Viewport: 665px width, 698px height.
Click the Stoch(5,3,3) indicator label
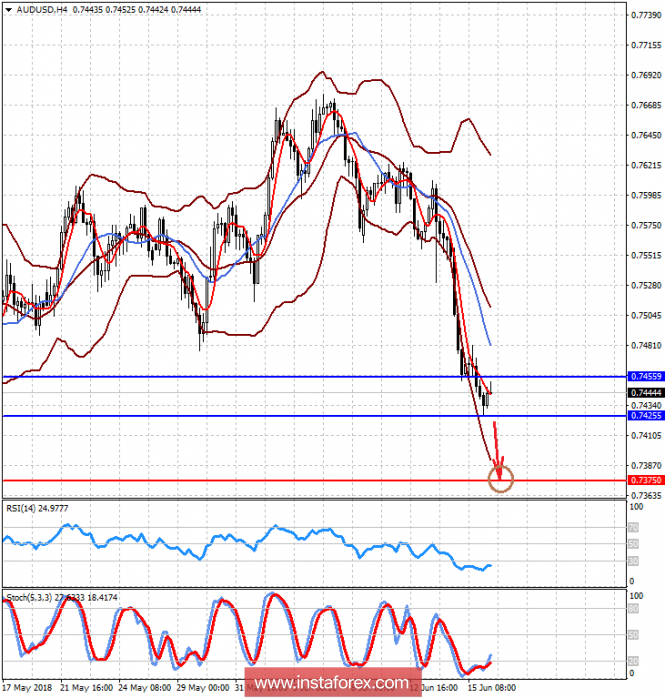click(x=30, y=598)
